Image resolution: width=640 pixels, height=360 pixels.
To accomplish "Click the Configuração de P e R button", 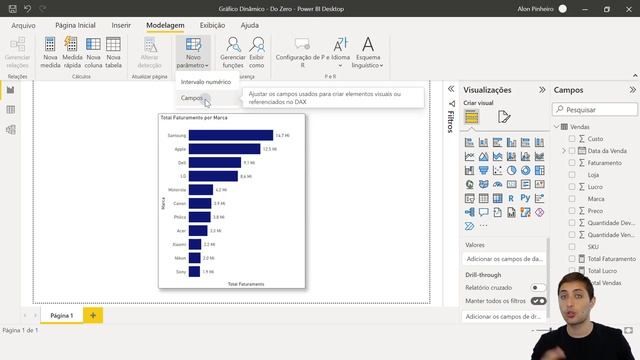I will pos(302,53).
